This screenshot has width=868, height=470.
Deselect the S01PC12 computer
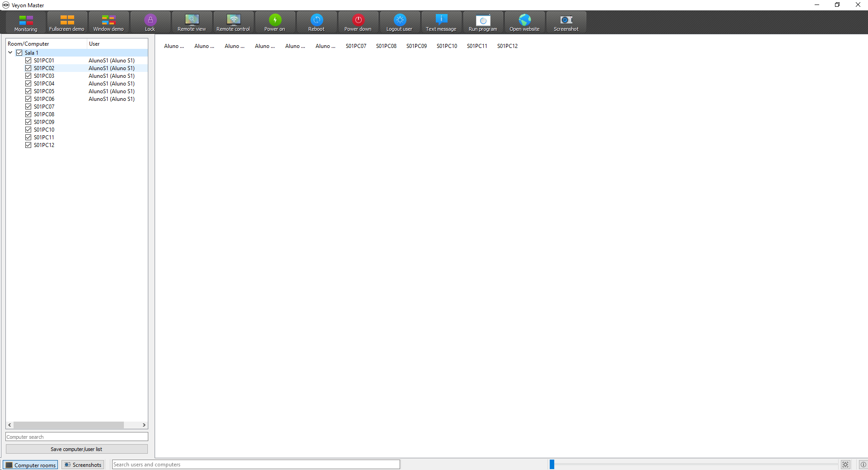pos(28,145)
